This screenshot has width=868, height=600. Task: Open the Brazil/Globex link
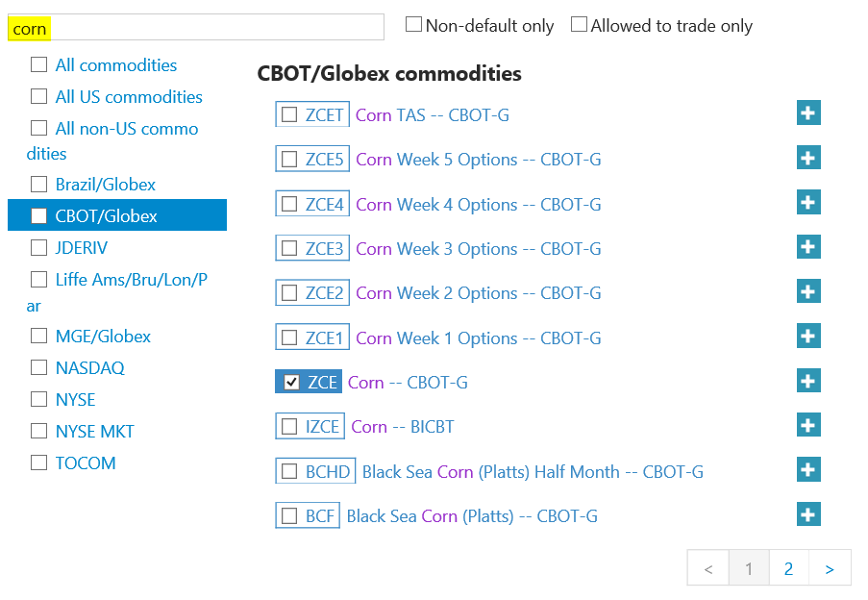click(x=105, y=185)
